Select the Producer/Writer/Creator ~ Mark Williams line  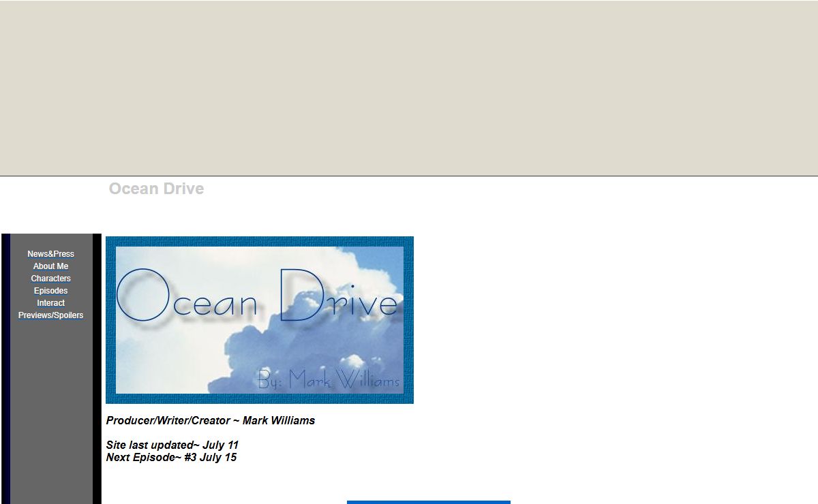[211, 421]
